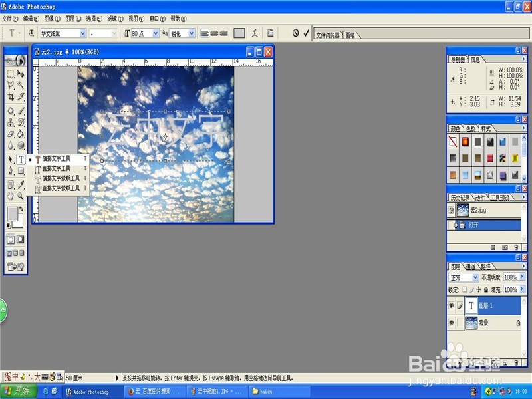The width and height of the screenshot is (532, 399).
Task: Open the 文件浏览器 palette well tab
Action: point(328,35)
